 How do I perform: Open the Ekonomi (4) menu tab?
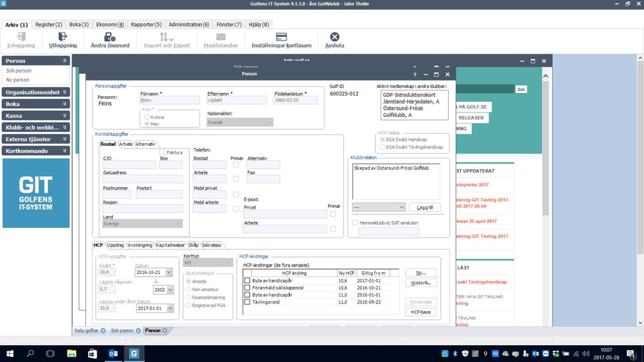[109, 25]
